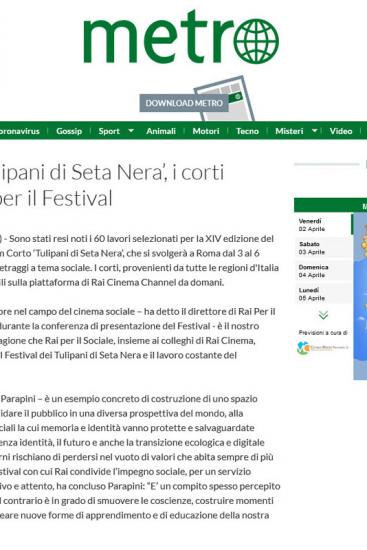367x550 pixels.
Task: Click the Metro globe logo
Action: click(x=181, y=37)
